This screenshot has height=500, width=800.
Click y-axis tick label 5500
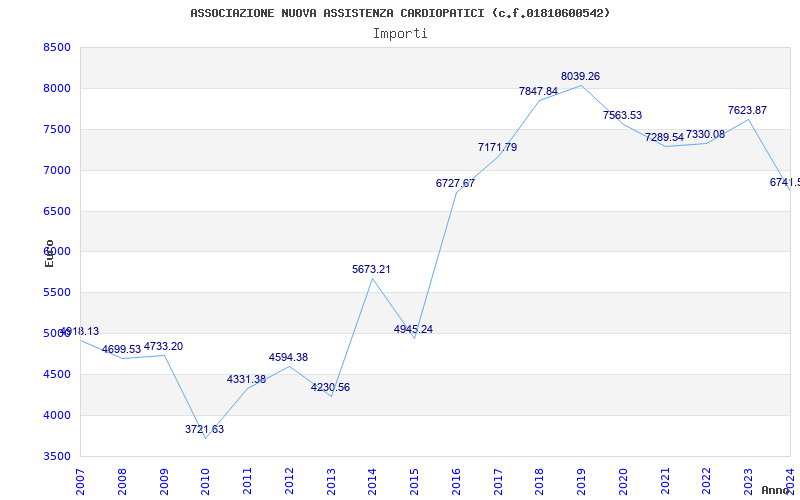pos(57,292)
